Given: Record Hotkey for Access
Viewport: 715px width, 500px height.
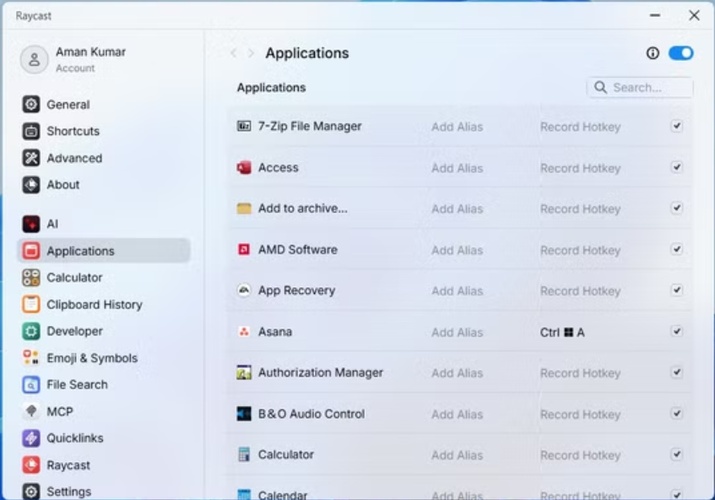Looking at the screenshot, I should click(580, 168).
